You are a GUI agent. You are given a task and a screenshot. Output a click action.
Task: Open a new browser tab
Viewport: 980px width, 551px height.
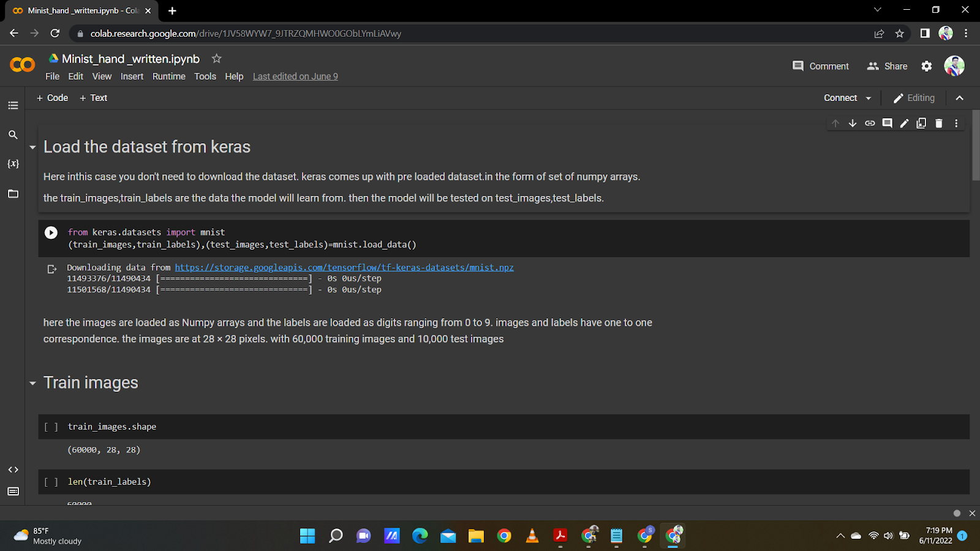(172, 10)
